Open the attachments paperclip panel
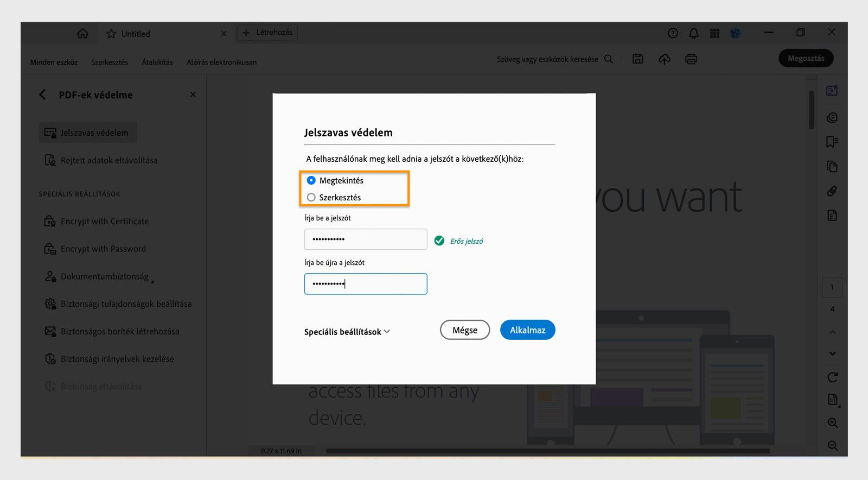Image resolution: width=868 pixels, height=480 pixels. click(x=832, y=191)
